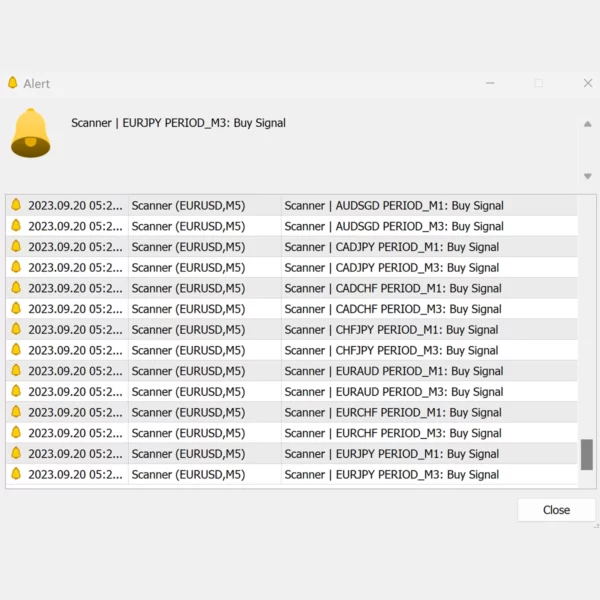
Task: Click bell icon beside EURJPY PERIOD_M1 alert
Action: point(16,453)
